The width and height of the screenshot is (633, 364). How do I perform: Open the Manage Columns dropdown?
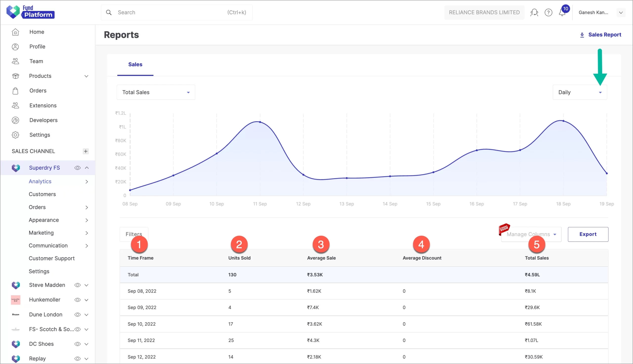531,234
